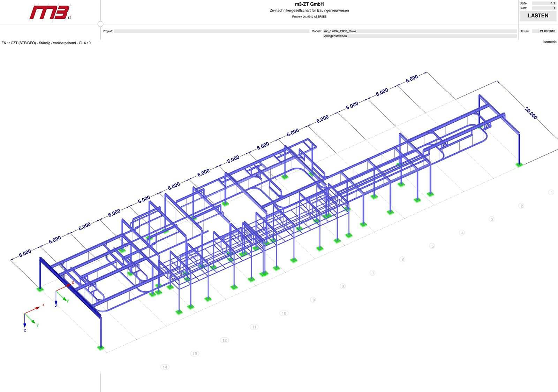Click the Modell field showing m3_17097_P003_stako

420,31
